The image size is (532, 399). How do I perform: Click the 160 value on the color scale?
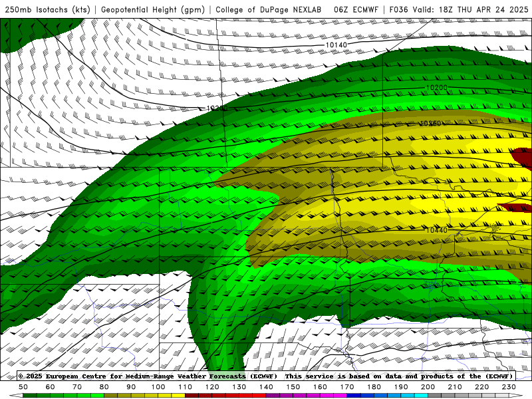(320, 387)
